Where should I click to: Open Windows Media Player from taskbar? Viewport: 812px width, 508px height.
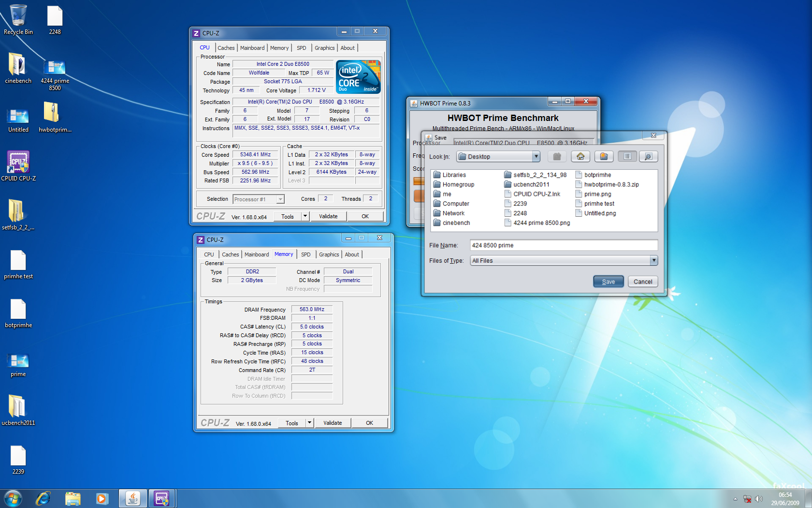point(102,498)
